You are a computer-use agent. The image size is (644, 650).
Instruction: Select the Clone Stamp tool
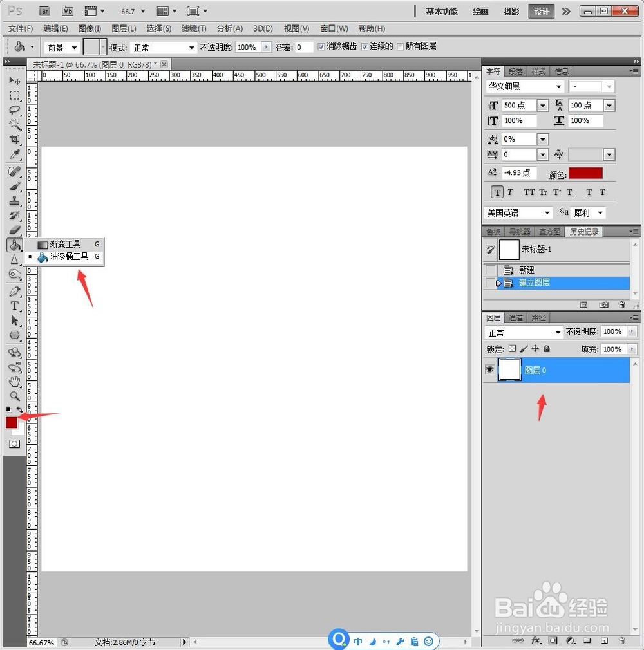click(x=15, y=201)
